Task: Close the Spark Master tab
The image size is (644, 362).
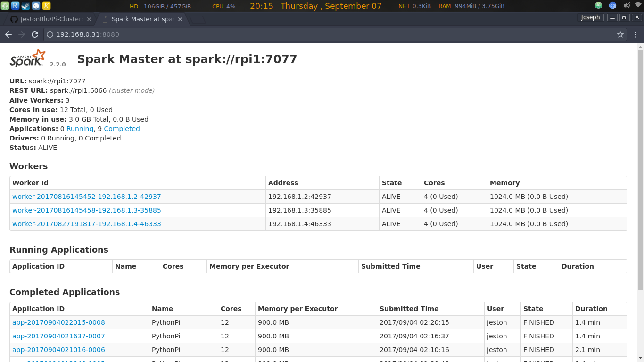Action: point(181,19)
